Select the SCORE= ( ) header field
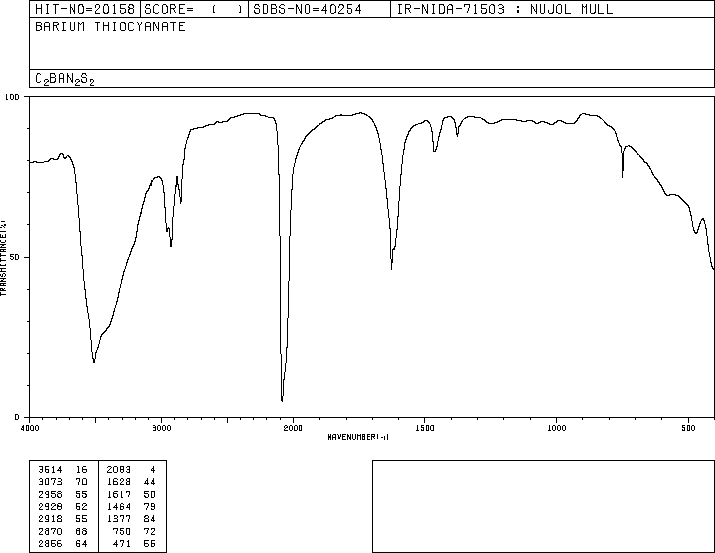 click(x=194, y=9)
